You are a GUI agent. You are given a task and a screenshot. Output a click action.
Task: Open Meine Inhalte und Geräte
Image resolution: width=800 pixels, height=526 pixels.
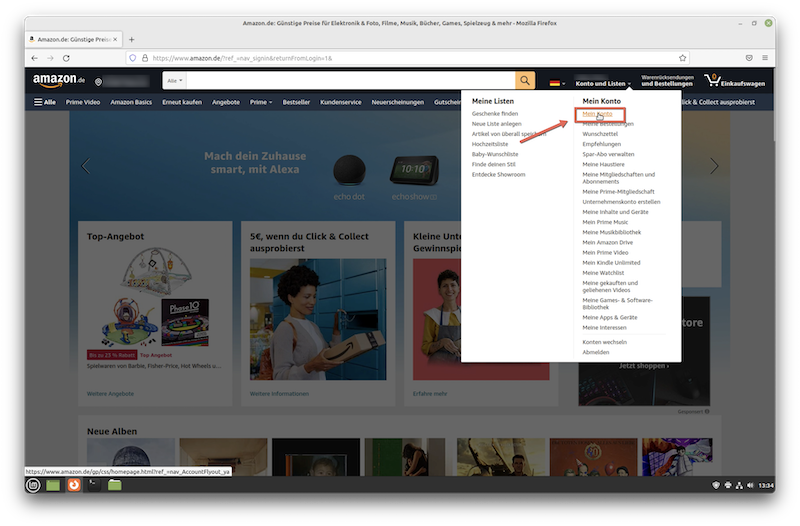(x=615, y=212)
